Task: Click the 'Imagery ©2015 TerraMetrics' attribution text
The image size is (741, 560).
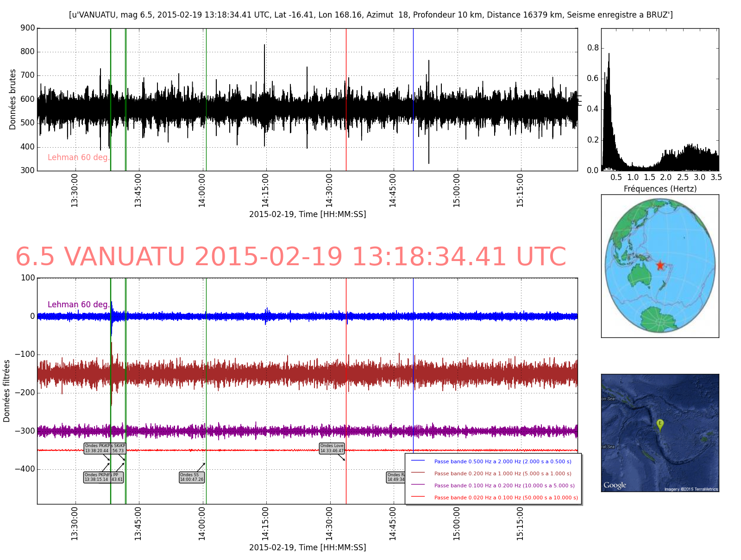Action: (691, 489)
